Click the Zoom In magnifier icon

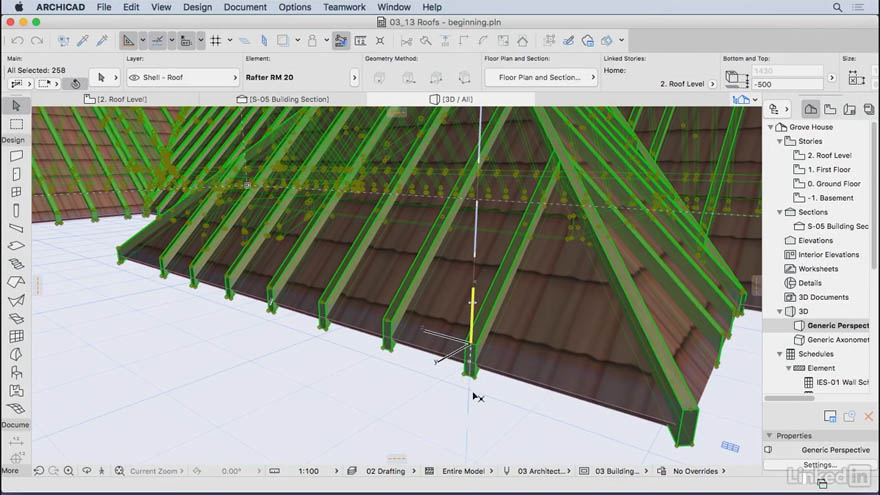68,471
